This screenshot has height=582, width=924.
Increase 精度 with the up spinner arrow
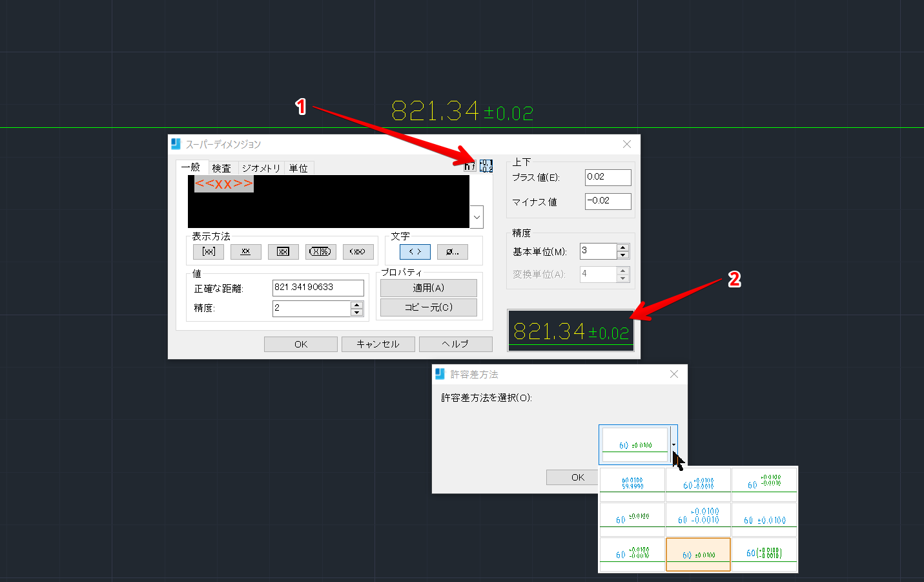(357, 304)
